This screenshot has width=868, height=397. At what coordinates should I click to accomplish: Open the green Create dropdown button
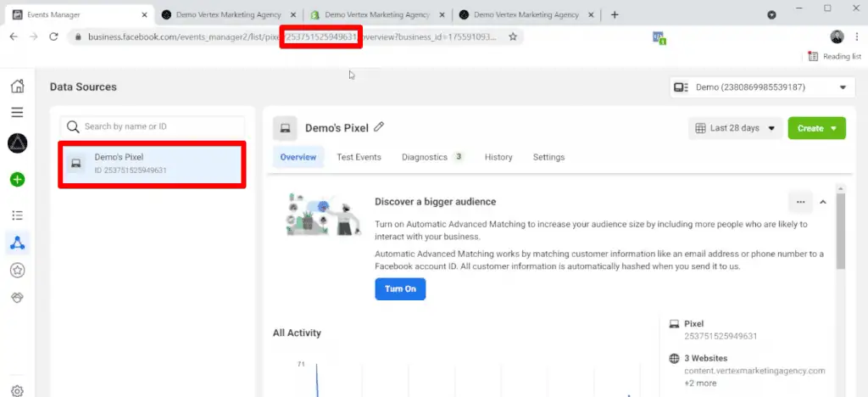816,128
